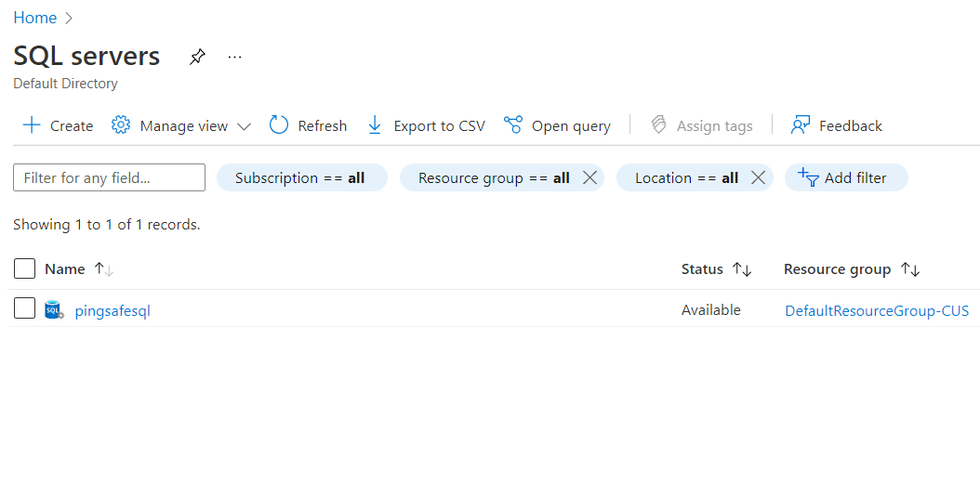Click the Feedback button

[x=836, y=125]
